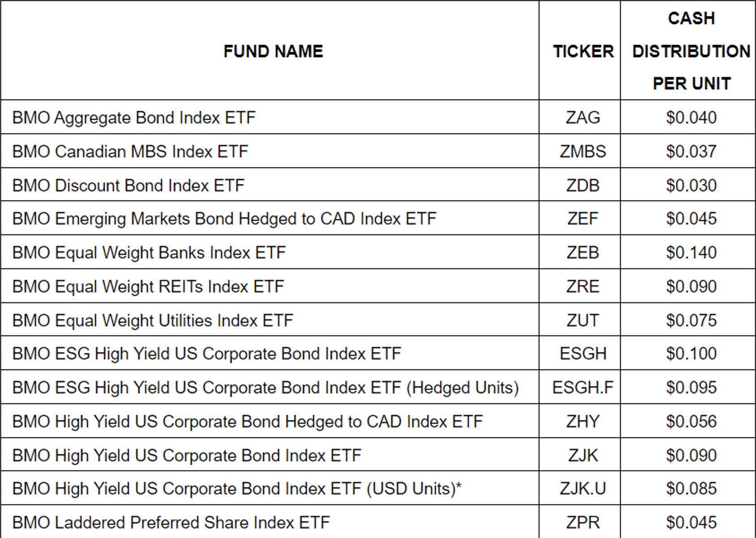
Task: Click the ZMBS ticker cell
Action: click(582, 152)
